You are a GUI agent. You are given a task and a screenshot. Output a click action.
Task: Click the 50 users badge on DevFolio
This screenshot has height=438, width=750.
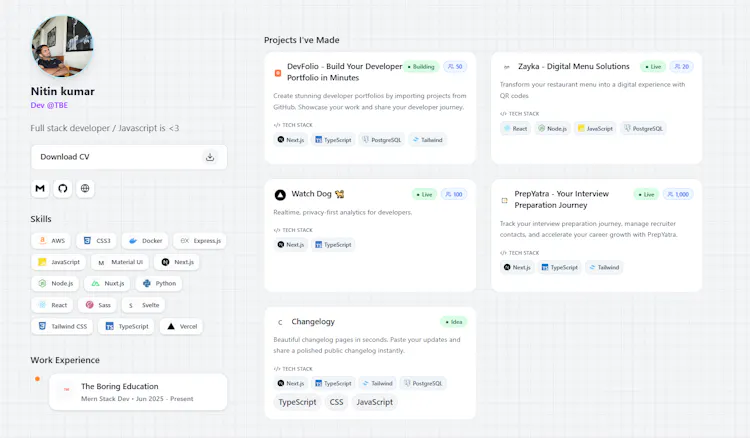(455, 66)
